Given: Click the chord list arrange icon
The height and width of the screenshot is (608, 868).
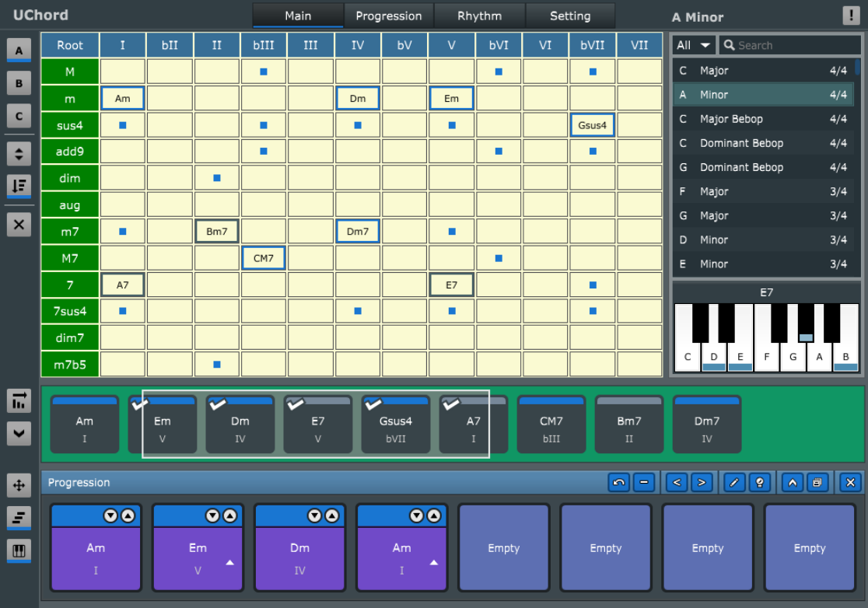Looking at the screenshot, I should click(19, 401).
